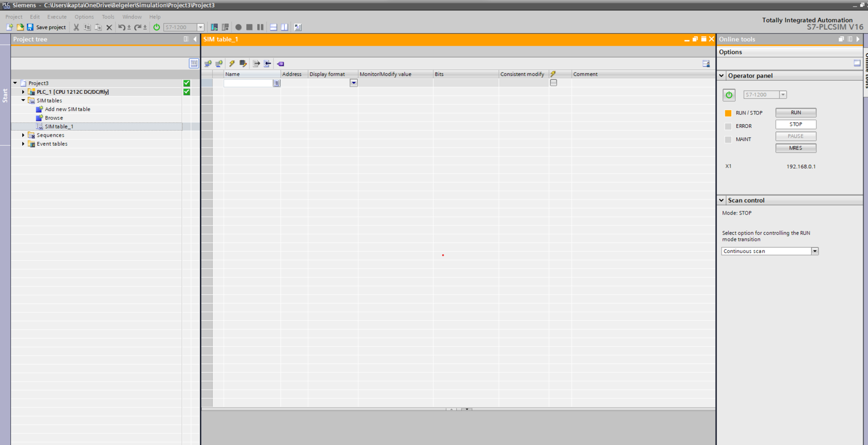
Task: Click the Redo arrow icon
Action: point(138,27)
